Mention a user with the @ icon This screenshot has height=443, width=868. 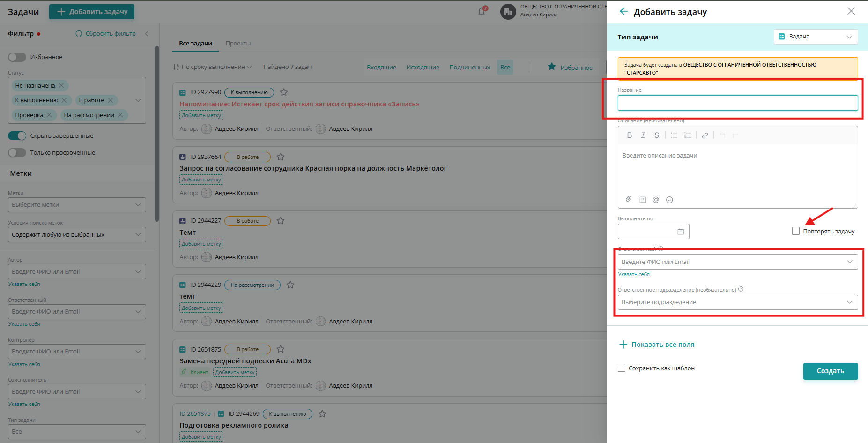tap(656, 200)
